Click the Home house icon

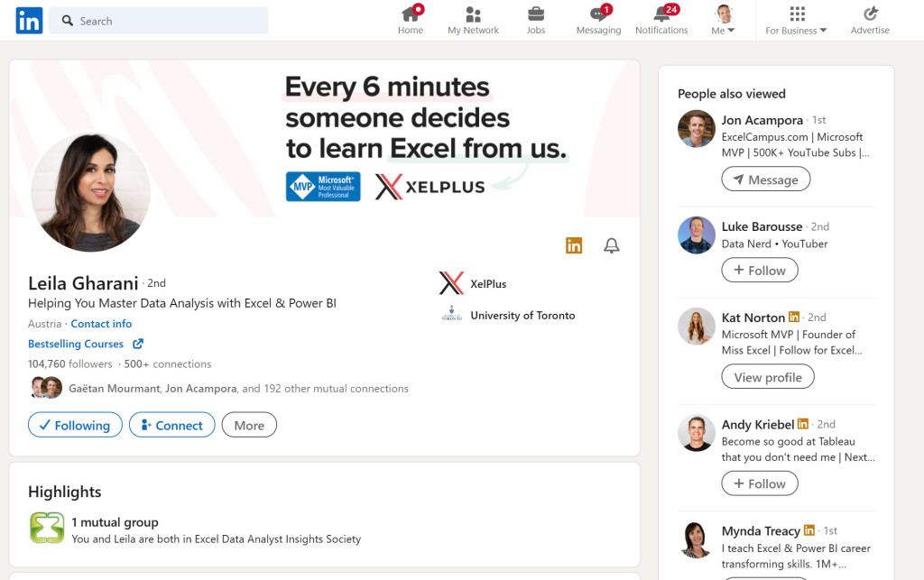(x=410, y=14)
